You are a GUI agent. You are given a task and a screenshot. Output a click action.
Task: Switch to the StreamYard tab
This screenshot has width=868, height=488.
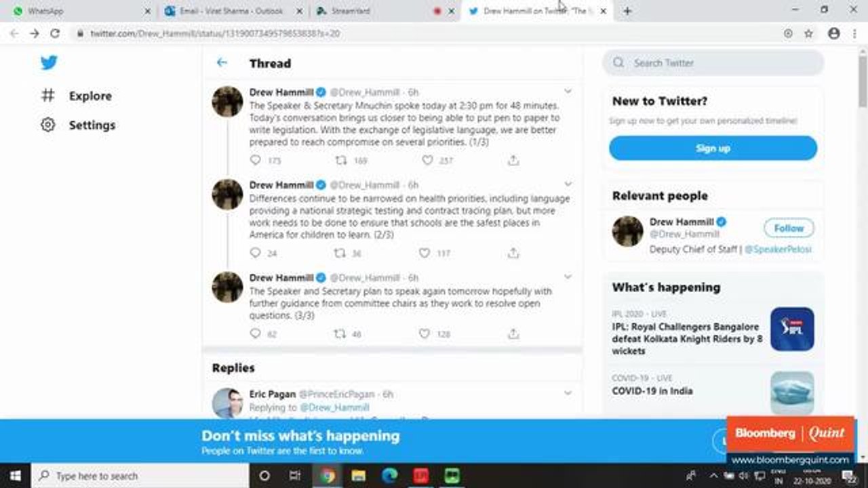tap(385, 11)
